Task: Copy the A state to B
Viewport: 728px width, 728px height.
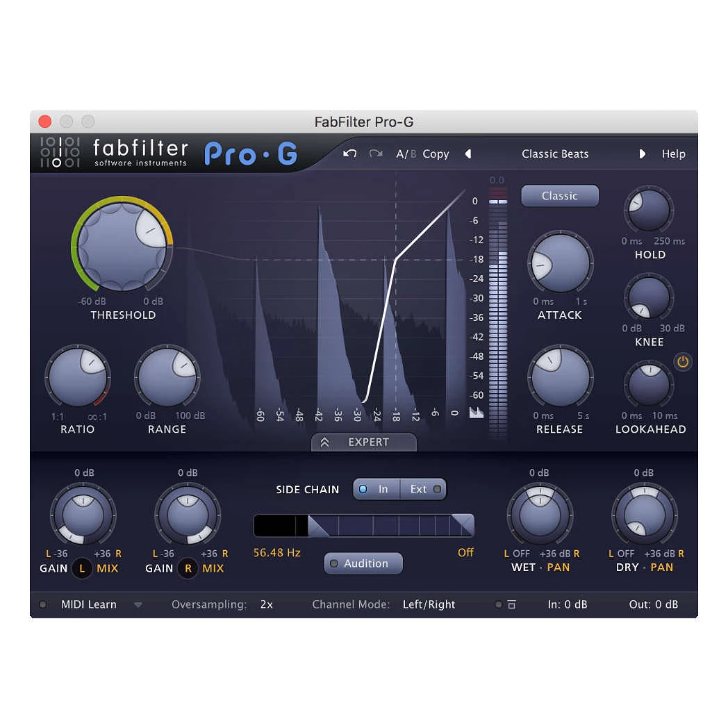Action: (x=436, y=154)
